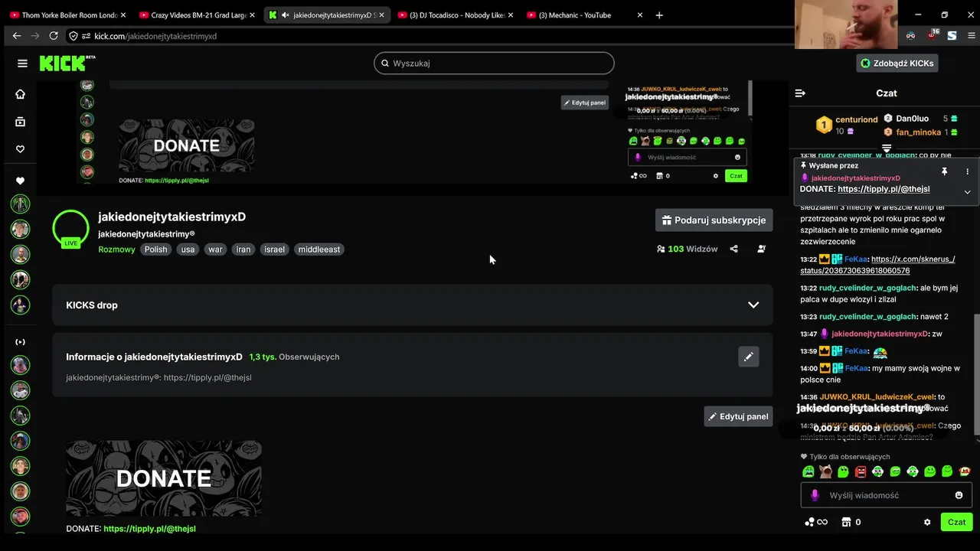The image size is (980, 551).
Task: Click the pin icon on the pinned message
Action: [x=944, y=171]
